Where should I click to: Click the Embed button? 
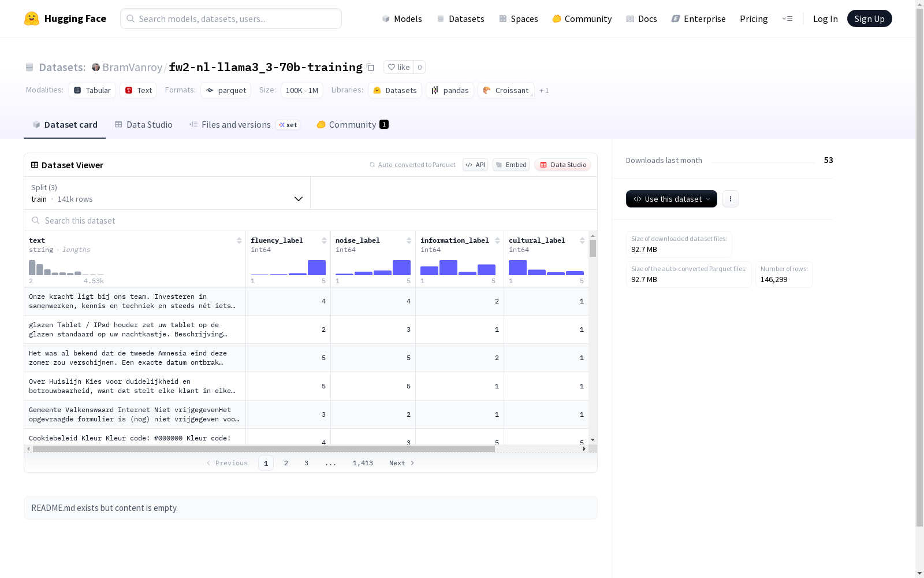tap(511, 165)
